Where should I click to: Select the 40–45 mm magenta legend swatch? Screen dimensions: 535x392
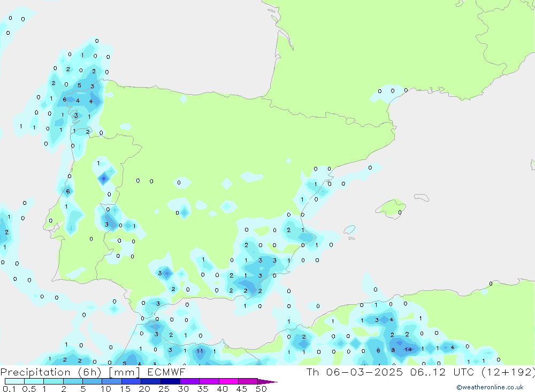(x=228, y=381)
